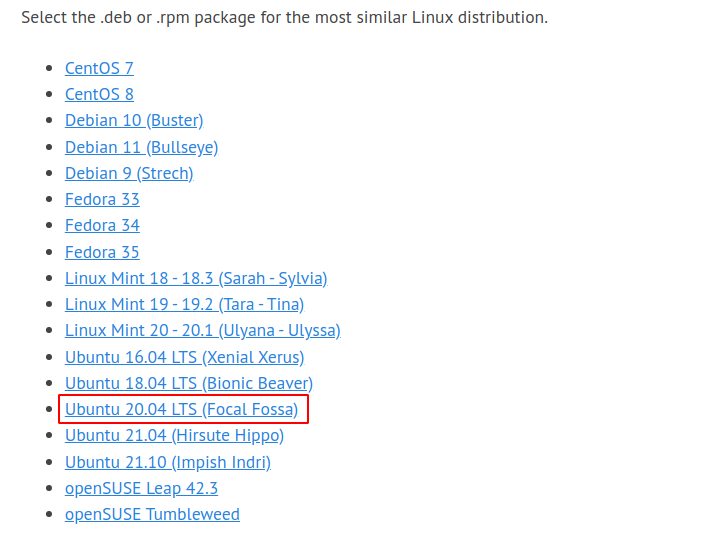Open Debian 11 (Bullseye) package page
This screenshot has width=714, height=534.
click(x=141, y=147)
